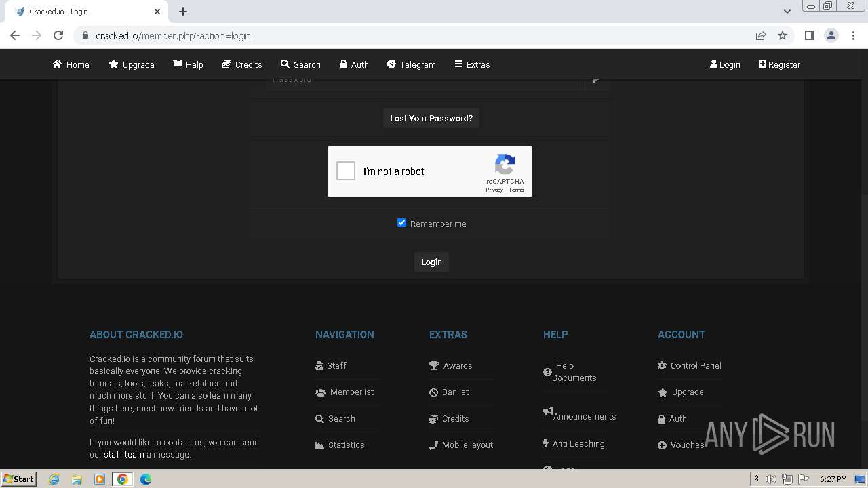The image size is (868, 488).
Task: Toggle the Remember me checkbox
Action: click(x=401, y=222)
